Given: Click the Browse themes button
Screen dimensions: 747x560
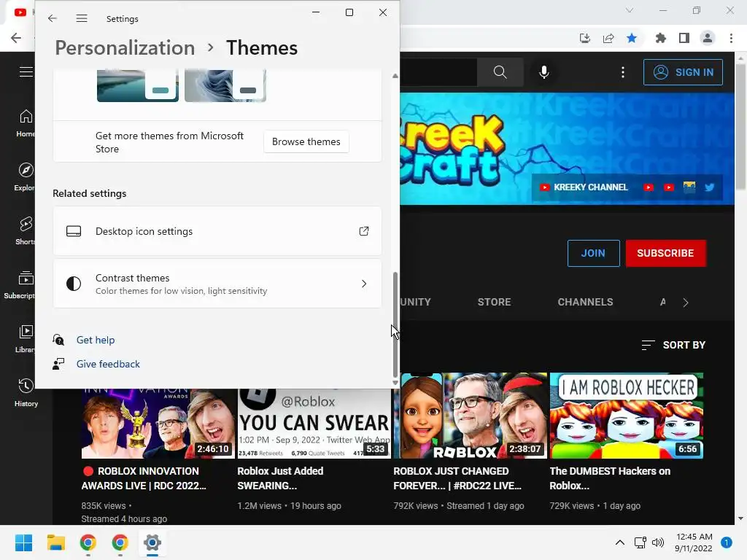Looking at the screenshot, I should coord(306,142).
